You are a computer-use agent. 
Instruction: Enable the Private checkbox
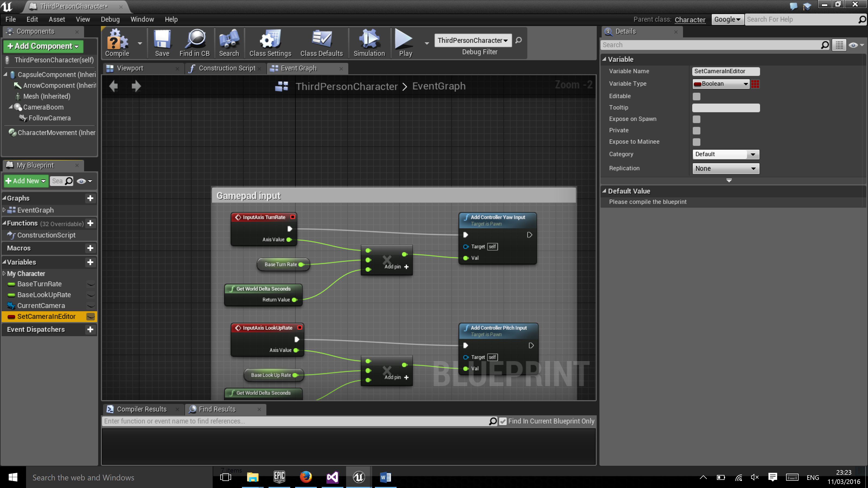tap(696, 131)
